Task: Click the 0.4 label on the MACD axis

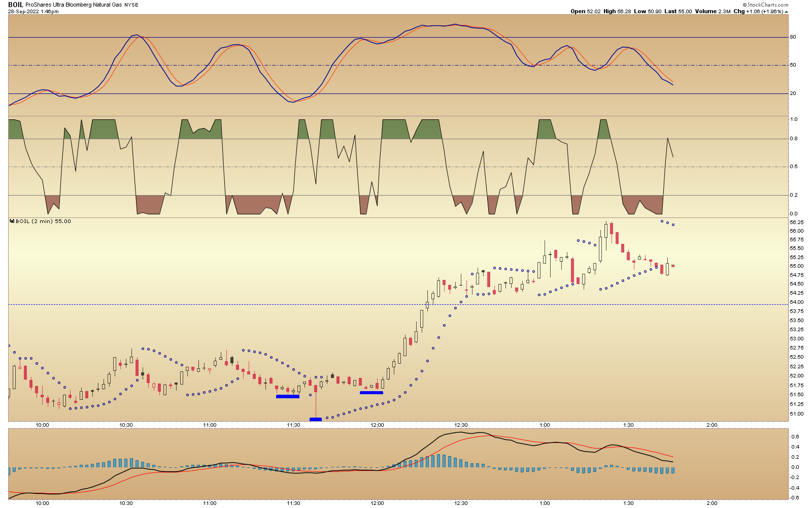Action: click(795, 447)
